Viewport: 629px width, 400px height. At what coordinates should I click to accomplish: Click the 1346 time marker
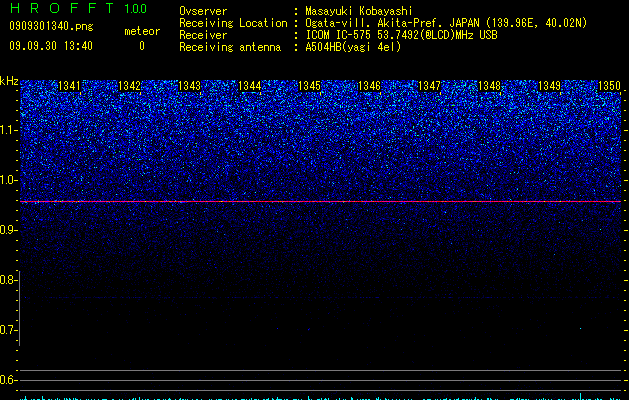coord(369,86)
